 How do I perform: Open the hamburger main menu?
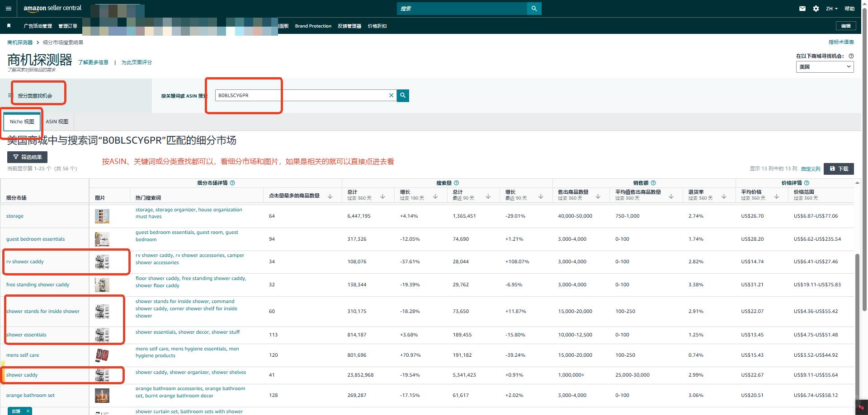click(8, 9)
